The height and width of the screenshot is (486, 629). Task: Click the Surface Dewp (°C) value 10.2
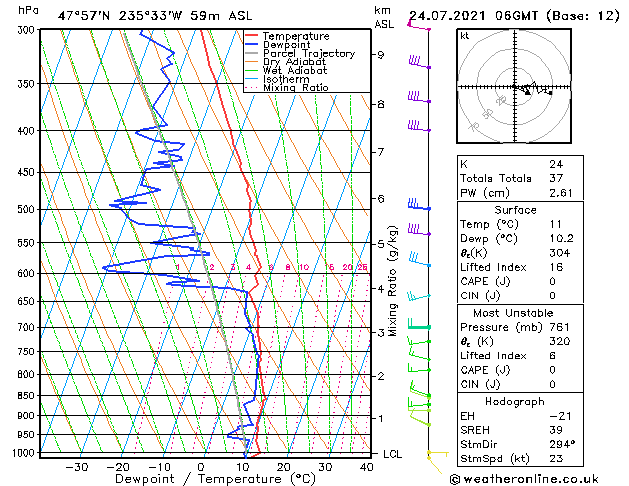[x=561, y=239]
